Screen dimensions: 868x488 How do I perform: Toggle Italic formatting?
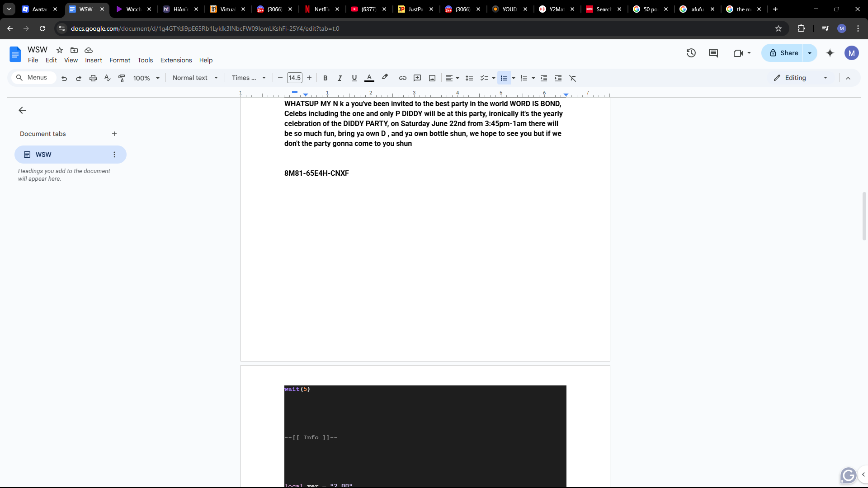340,78
